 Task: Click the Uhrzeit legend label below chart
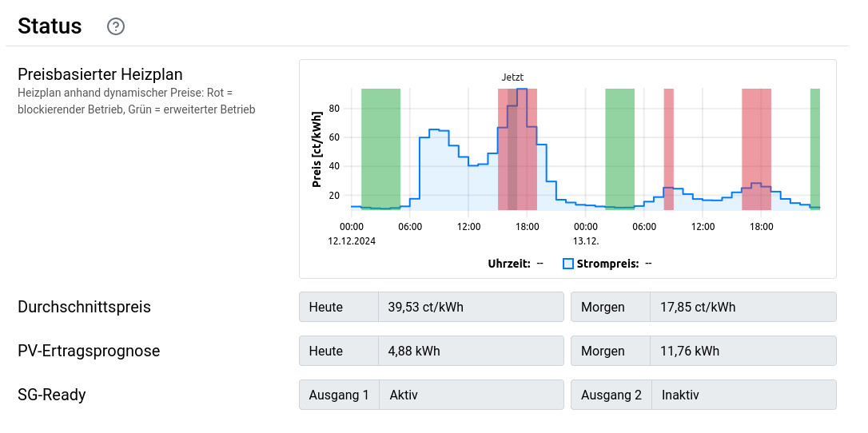pos(509,264)
